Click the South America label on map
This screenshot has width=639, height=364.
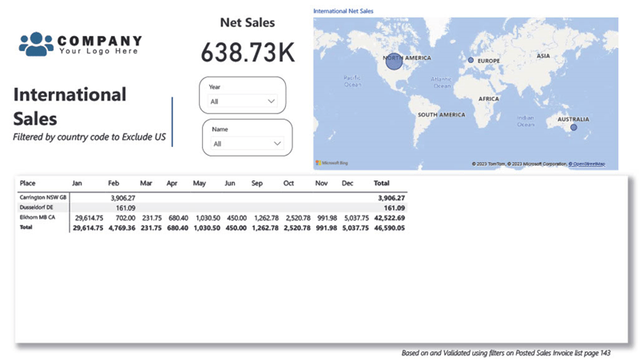click(x=441, y=115)
